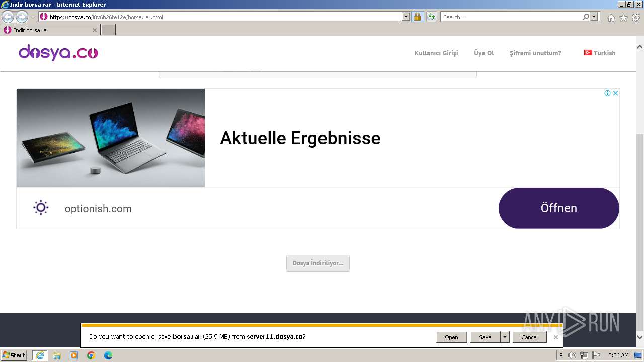Click the vertical scrollbar thumb
Viewport: 644px width, 362px height.
click(x=640, y=231)
